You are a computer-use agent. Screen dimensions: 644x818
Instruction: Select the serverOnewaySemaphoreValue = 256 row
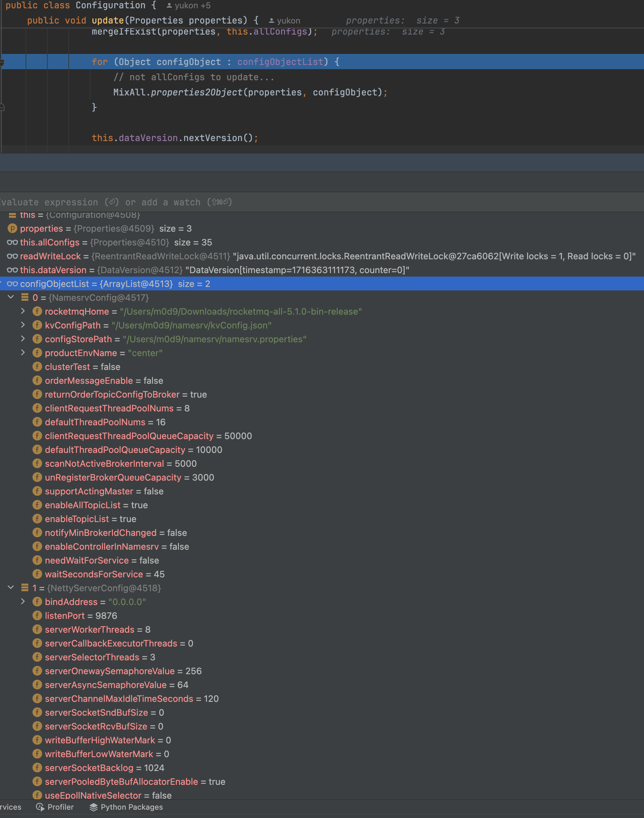point(322,671)
